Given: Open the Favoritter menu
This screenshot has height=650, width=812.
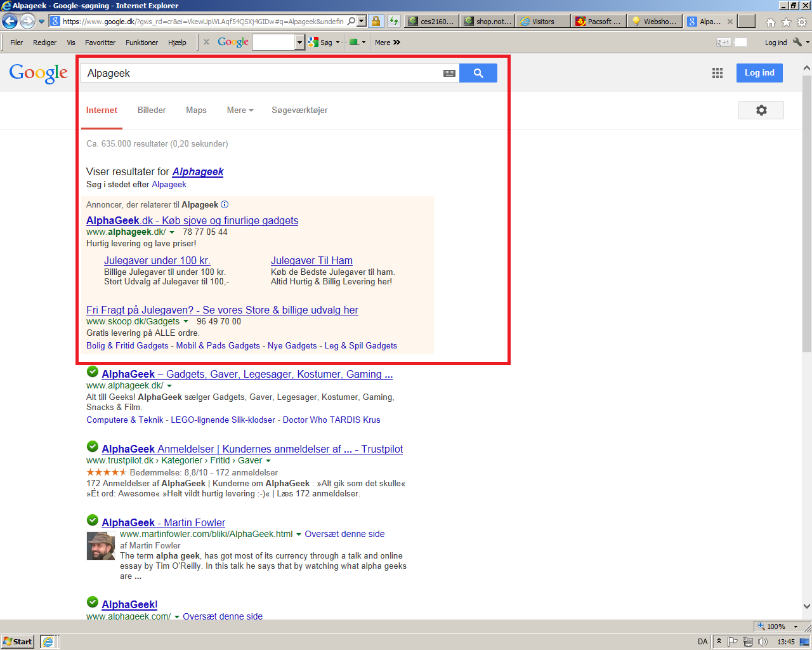Looking at the screenshot, I should tap(100, 43).
